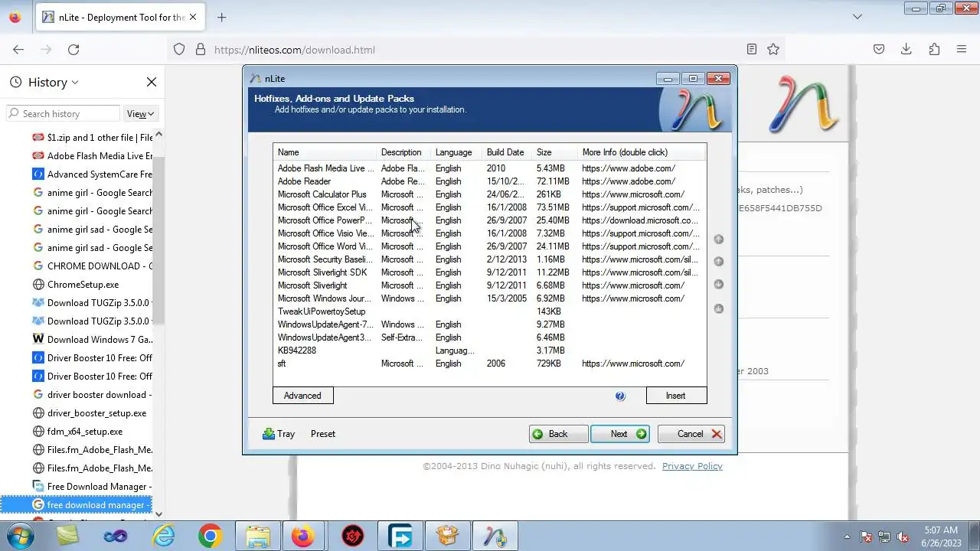The height and width of the screenshot is (551, 980).
Task: Show hidden system tray icons
Action: (847, 536)
